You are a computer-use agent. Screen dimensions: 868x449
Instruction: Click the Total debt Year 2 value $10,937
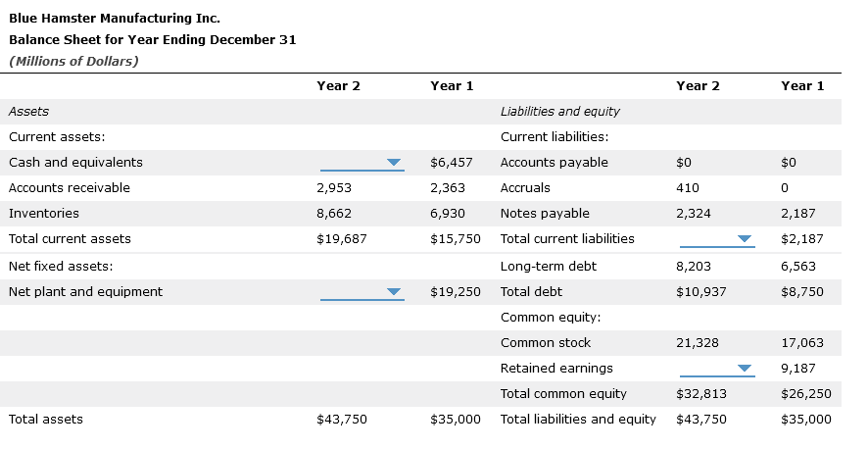(x=700, y=292)
